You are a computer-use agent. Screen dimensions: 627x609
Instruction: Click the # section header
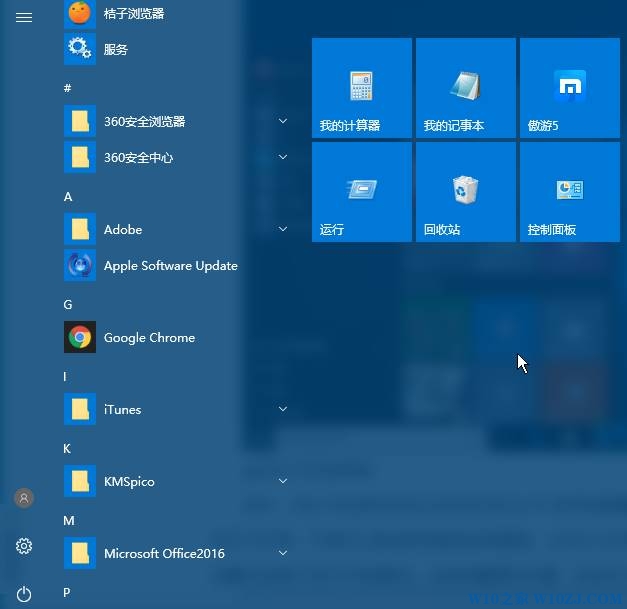coord(68,88)
